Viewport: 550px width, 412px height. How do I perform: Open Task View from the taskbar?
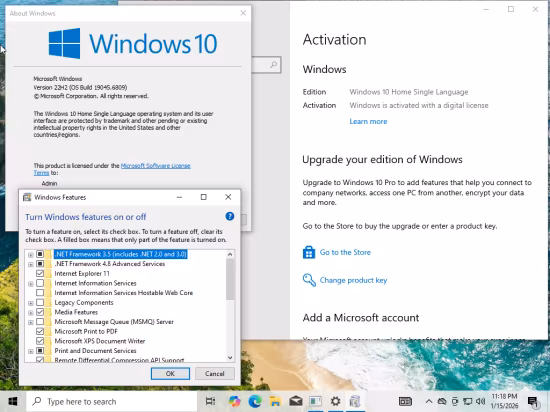tap(210, 401)
